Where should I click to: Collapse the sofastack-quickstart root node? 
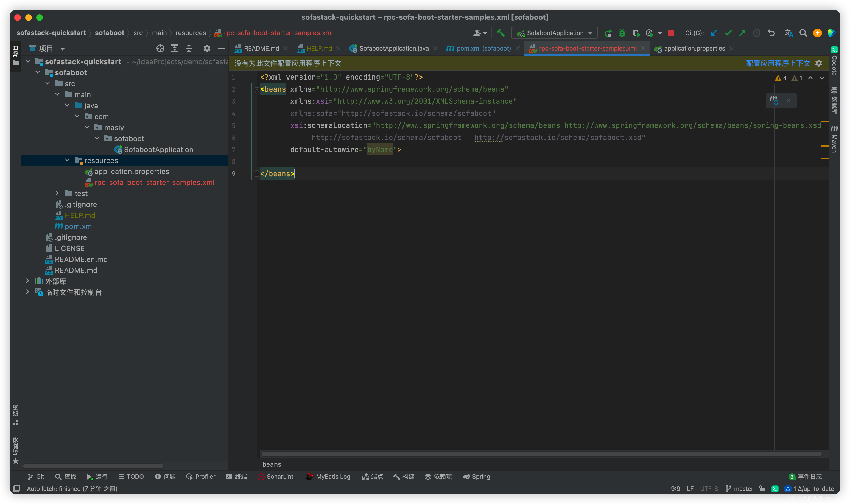click(28, 61)
